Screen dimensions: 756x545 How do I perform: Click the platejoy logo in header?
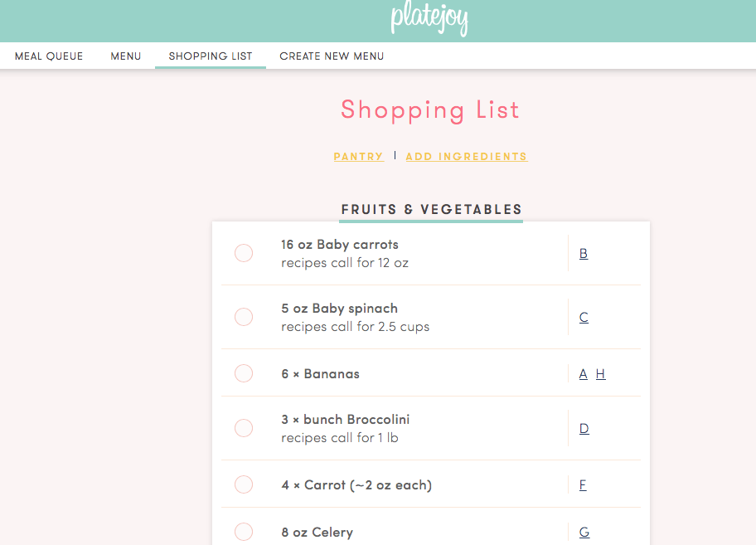(x=429, y=18)
